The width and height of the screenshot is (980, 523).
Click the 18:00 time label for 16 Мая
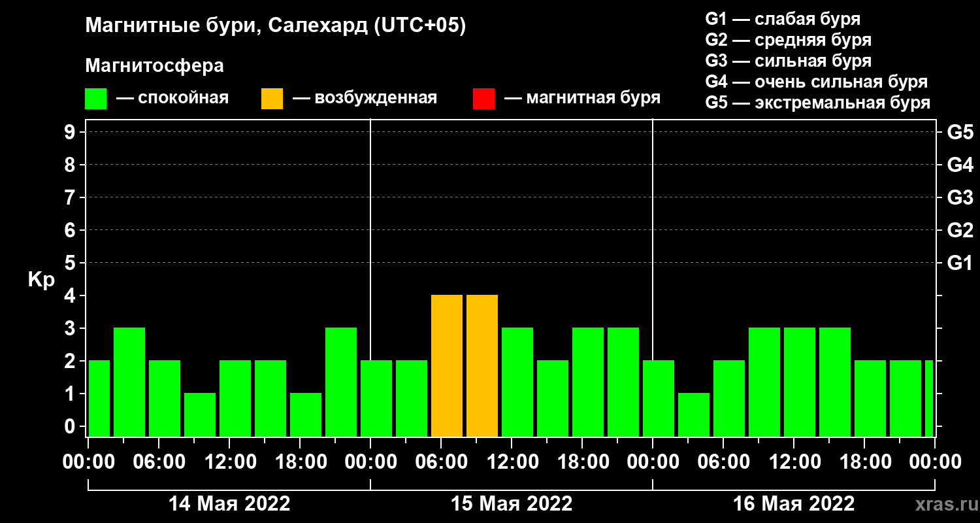(x=864, y=462)
